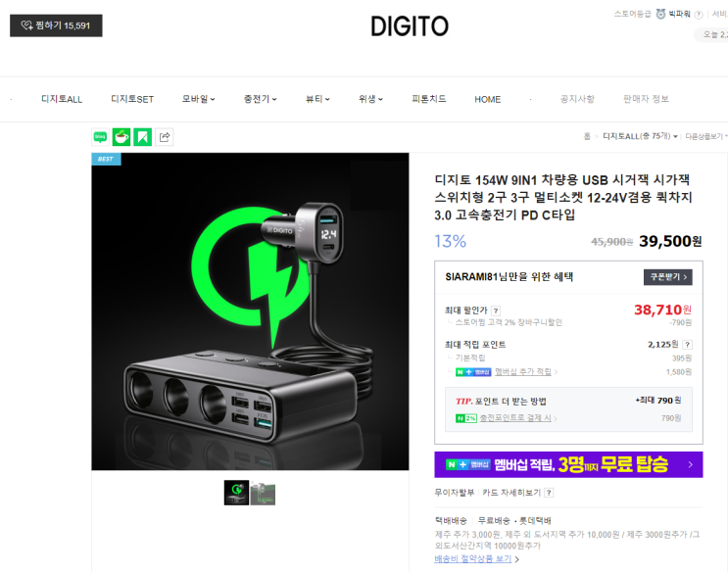The width and height of the screenshot is (728, 572).
Task: Click the purple 멤버십 적립 banner
Action: click(x=568, y=464)
